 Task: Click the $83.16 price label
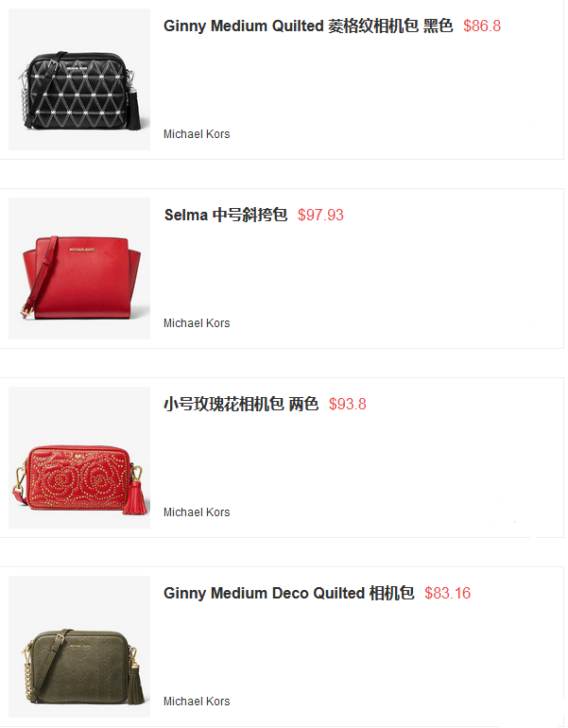[447, 593]
